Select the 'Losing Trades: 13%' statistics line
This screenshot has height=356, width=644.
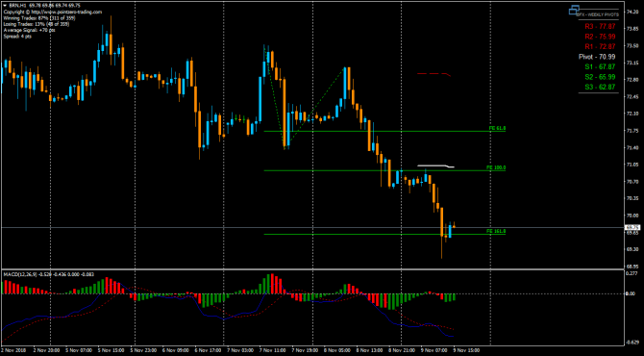point(37,24)
